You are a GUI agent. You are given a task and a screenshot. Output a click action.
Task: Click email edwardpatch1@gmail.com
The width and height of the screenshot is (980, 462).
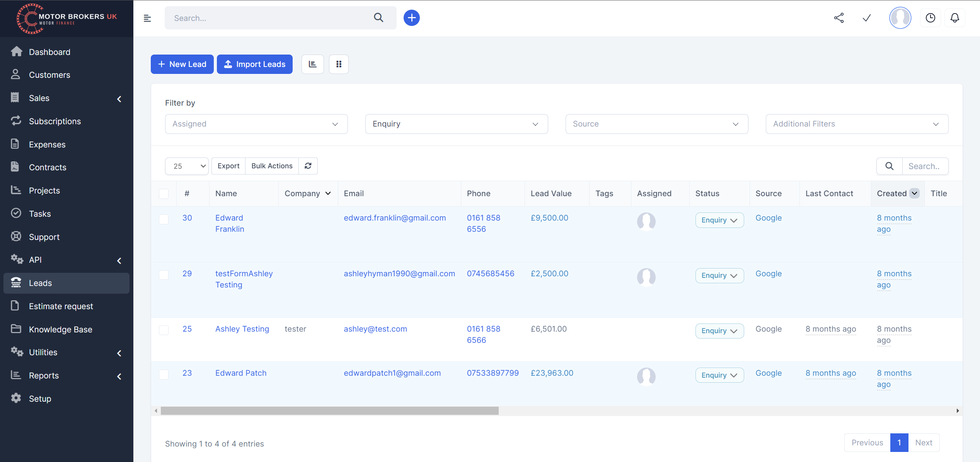(x=392, y=373)
